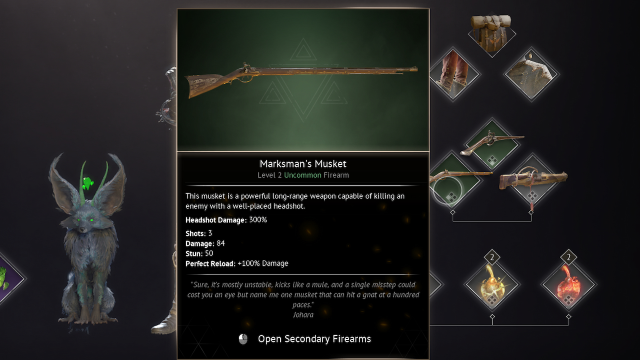This screenshot has width=640, height=360.
Task: Select the backpack equipment slot
Action: coord(491,34)
